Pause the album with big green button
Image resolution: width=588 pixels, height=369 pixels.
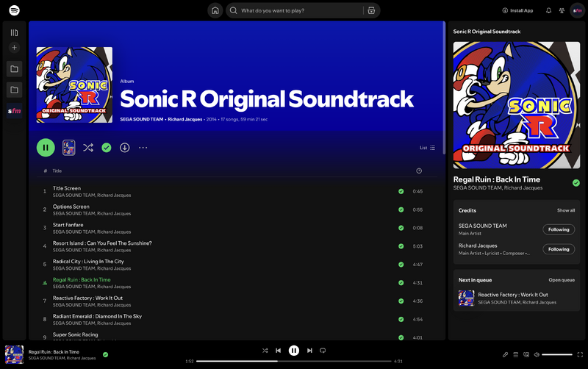pyautogui.click(x=46, y=148)
